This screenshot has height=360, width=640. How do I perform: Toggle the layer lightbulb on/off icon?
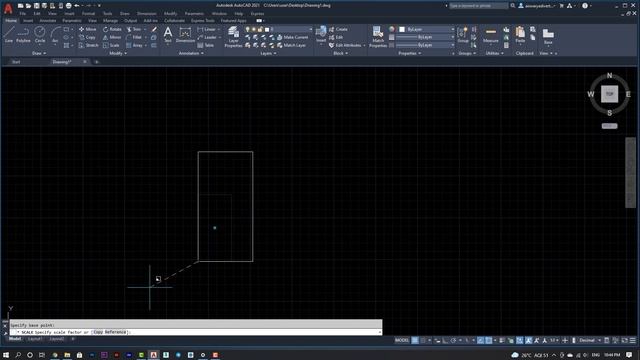pos(247,29)
